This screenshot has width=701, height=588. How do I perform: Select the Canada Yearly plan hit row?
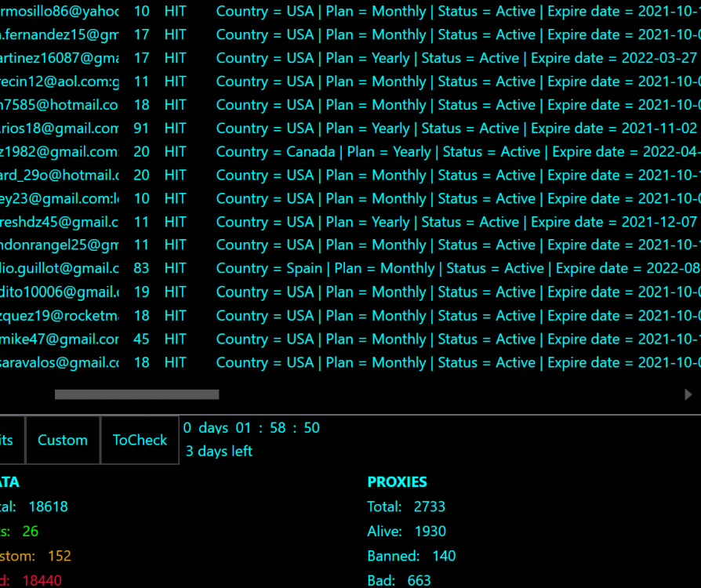pyautogui.click(x=314, y=151)
